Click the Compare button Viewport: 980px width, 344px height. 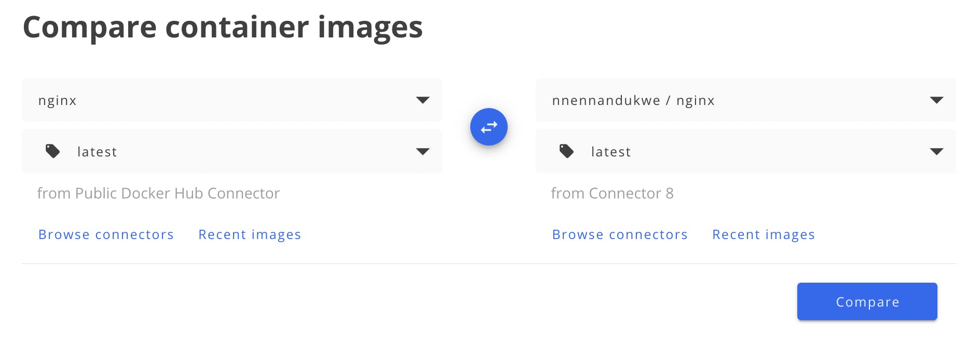(867, 301)
